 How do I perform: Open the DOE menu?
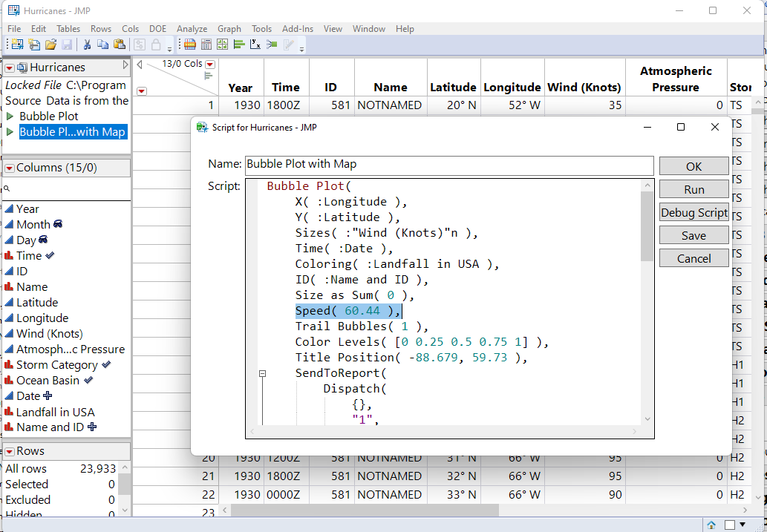pos(157,29)
